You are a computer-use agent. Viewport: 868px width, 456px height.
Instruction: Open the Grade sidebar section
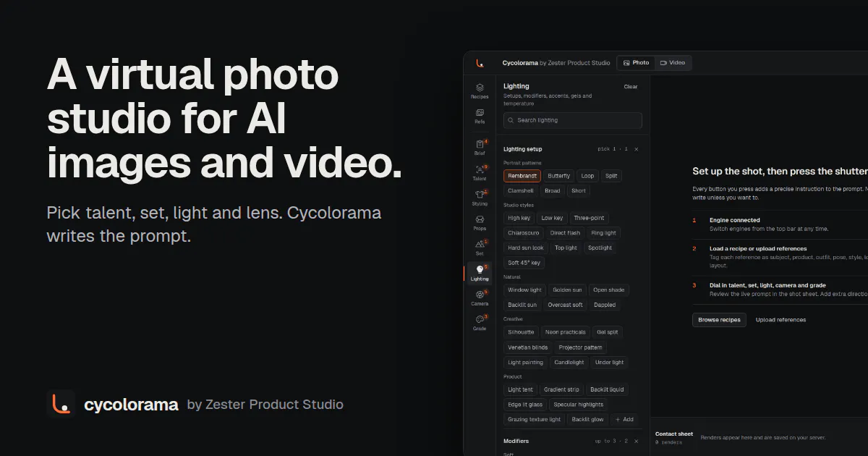click(480, 323)
